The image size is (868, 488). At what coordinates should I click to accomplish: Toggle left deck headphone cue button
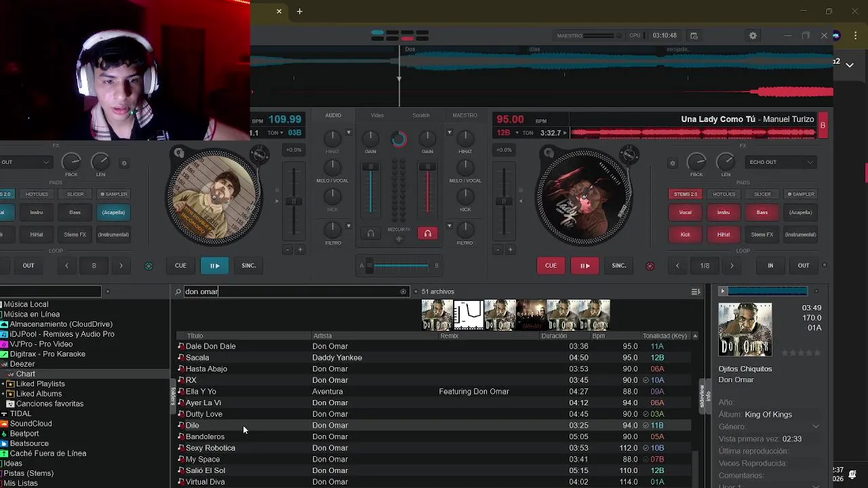370,233
